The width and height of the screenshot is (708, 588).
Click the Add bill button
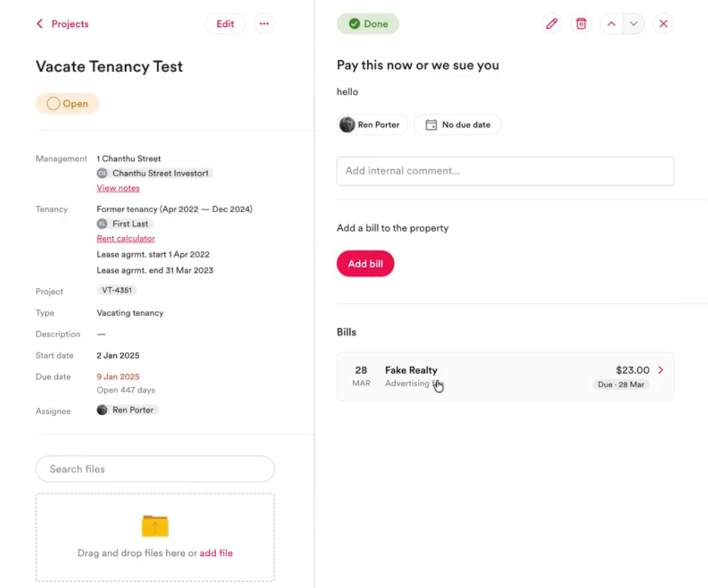365,263
